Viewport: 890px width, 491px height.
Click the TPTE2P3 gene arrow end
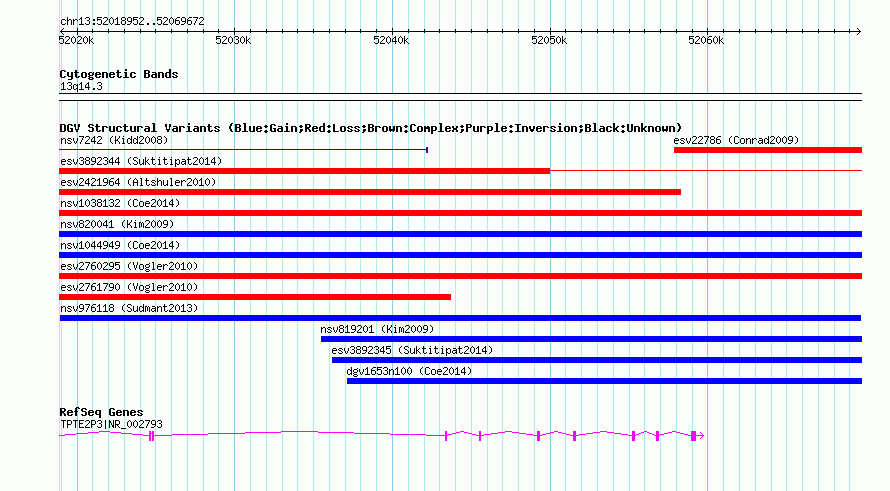[x=701, y=436]
